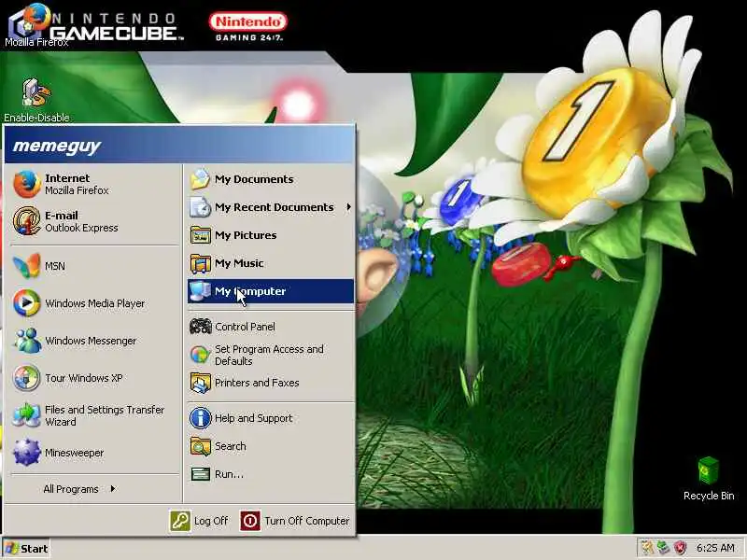The height and width of the screenshot is (560, 747).
Task: Click the memeguy user name header
Action: 57,146
